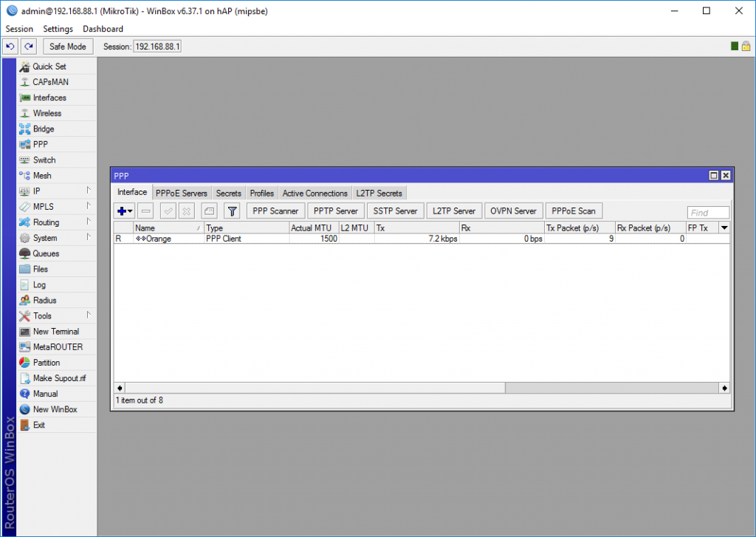
Task: Open the column selector dropdown arrow
Action: (x=724, y=228)
